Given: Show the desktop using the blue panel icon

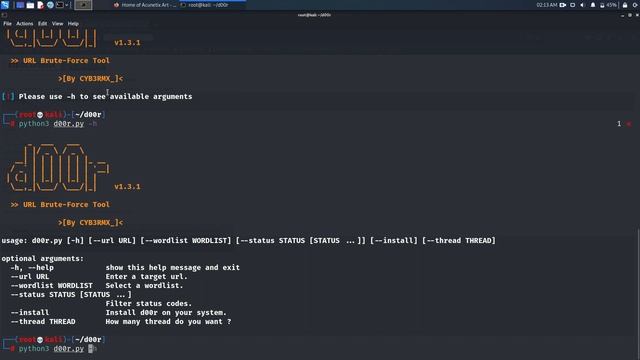Looking at the screenshot, I should coord(20,5).
